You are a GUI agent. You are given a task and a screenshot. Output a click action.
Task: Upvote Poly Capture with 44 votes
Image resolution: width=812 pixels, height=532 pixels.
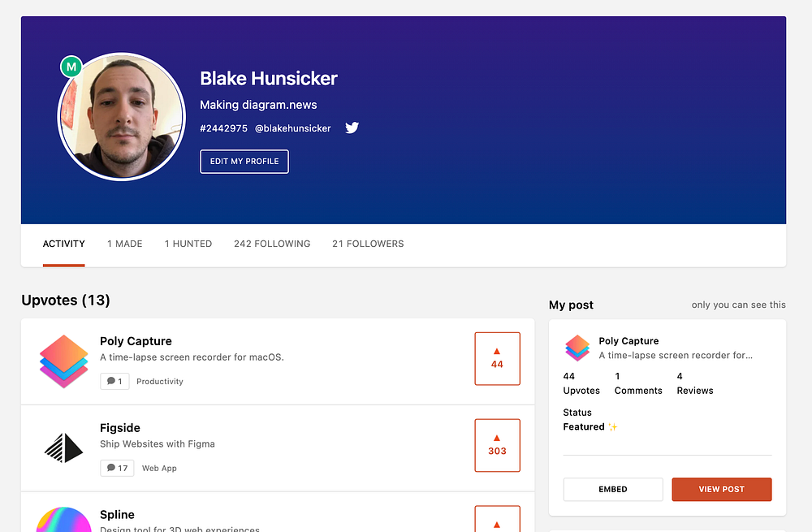[497, 358]
